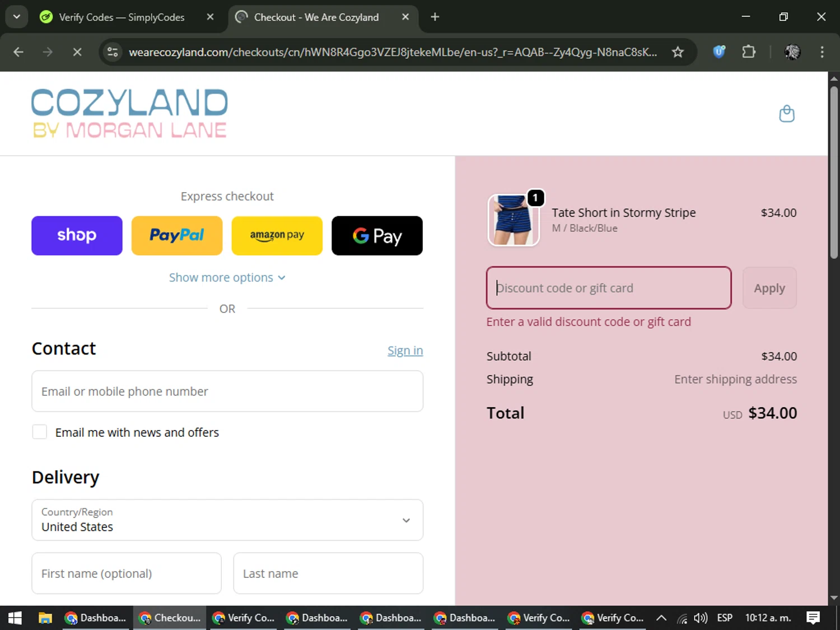The width and height of the screenshot is (840, 630).
Task: Open the Chrome profile avatar
Action: coord(792,52)
